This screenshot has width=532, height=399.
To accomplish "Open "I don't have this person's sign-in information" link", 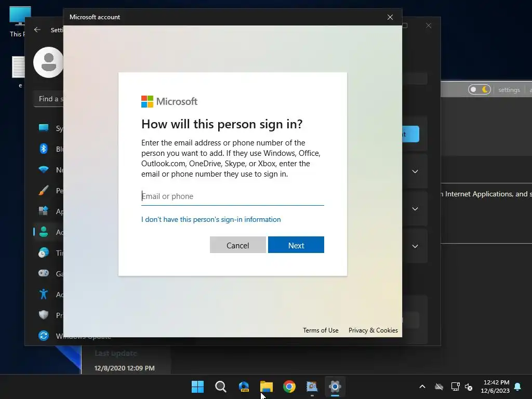I will (211, 220).
